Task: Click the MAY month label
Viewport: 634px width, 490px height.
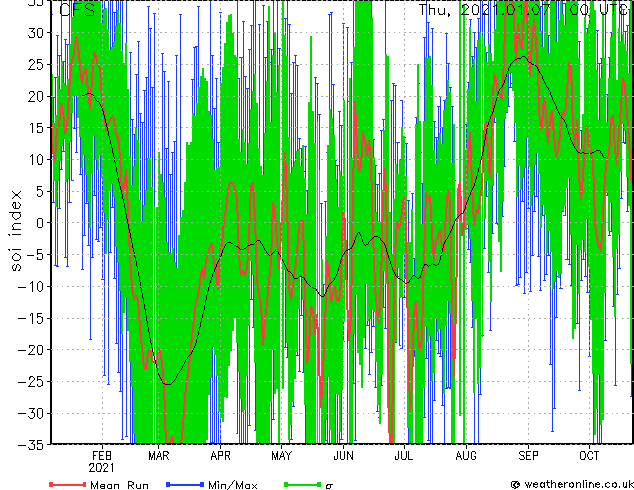Action: coord(281,456)
